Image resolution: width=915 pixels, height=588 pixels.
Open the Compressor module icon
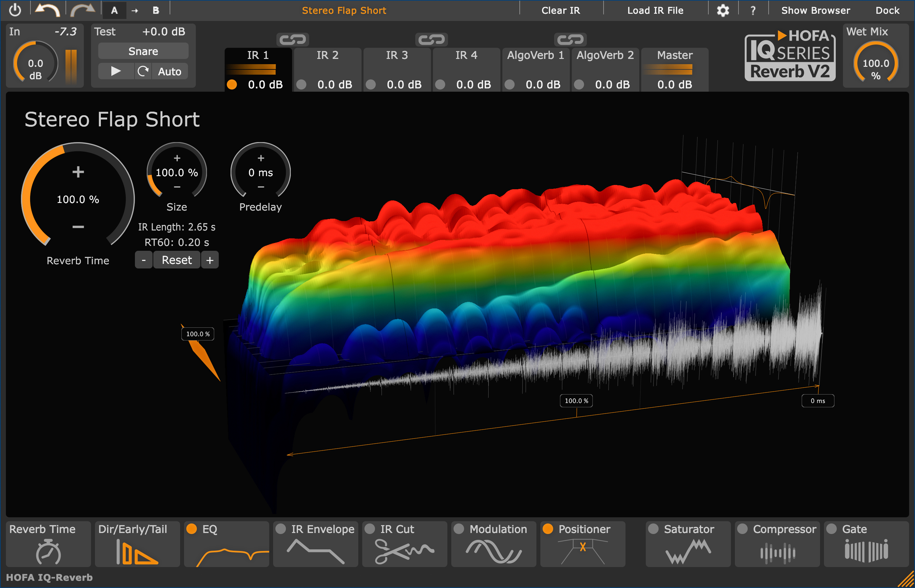777,553
